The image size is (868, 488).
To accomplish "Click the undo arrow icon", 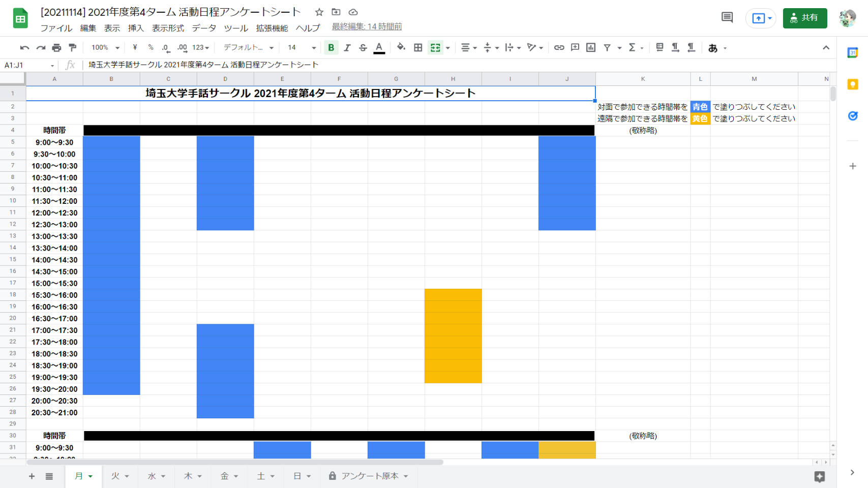I will coord(24,48).
